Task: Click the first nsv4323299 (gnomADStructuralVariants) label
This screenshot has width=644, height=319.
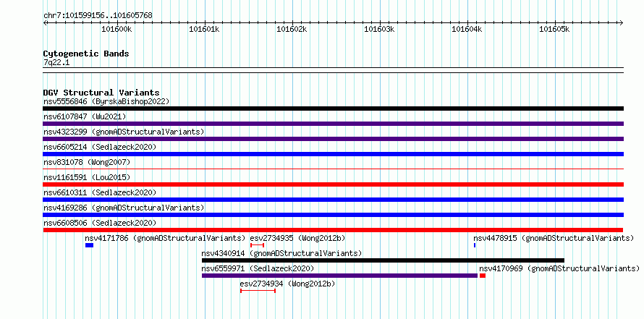Action: 124,132
